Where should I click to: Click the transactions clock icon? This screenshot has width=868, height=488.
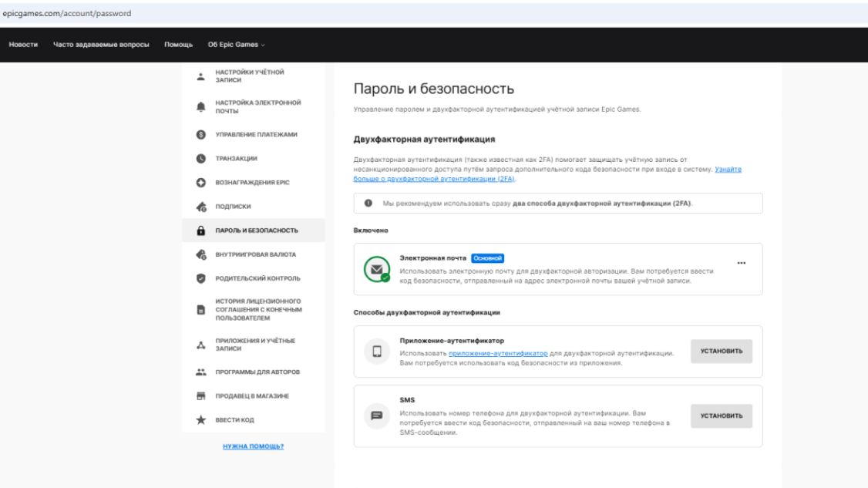tap(200, 158)
